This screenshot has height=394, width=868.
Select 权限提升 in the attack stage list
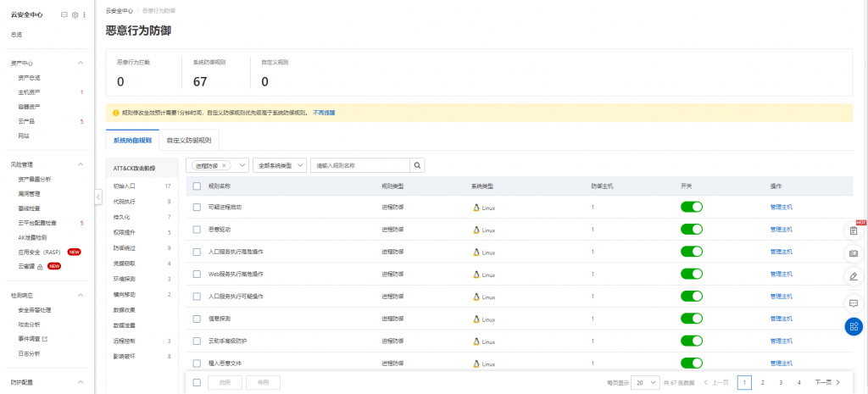coord(125,232)
